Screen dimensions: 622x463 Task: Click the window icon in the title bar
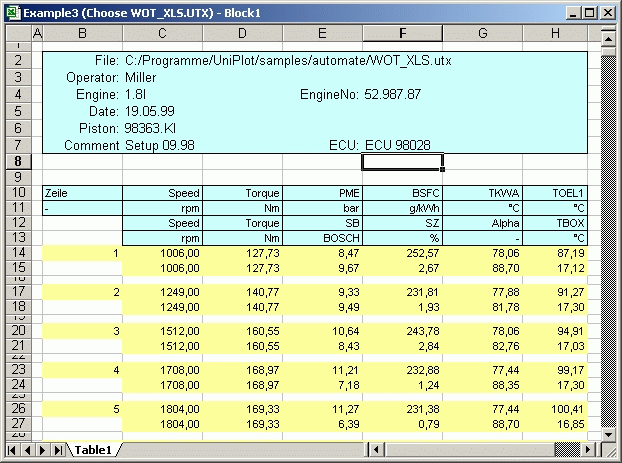point(12,12)
